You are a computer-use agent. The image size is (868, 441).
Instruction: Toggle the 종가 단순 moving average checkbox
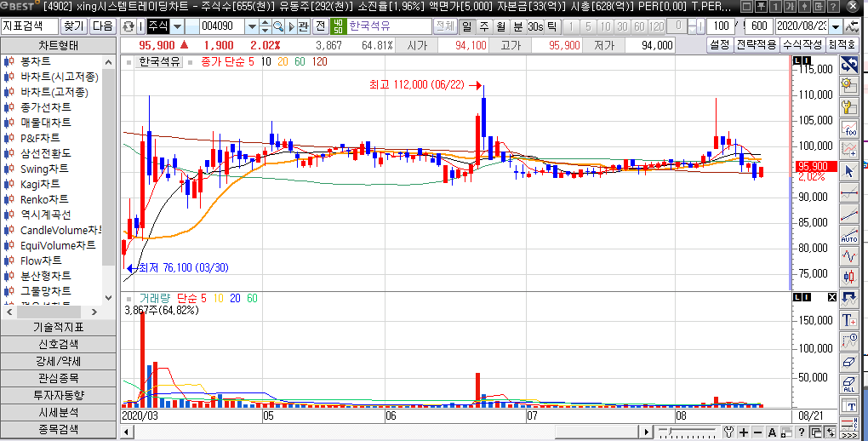coord(192,62)
